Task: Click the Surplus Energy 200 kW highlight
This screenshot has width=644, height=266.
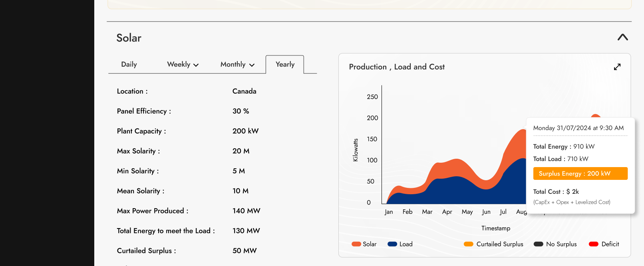Action: coord(580,173)
